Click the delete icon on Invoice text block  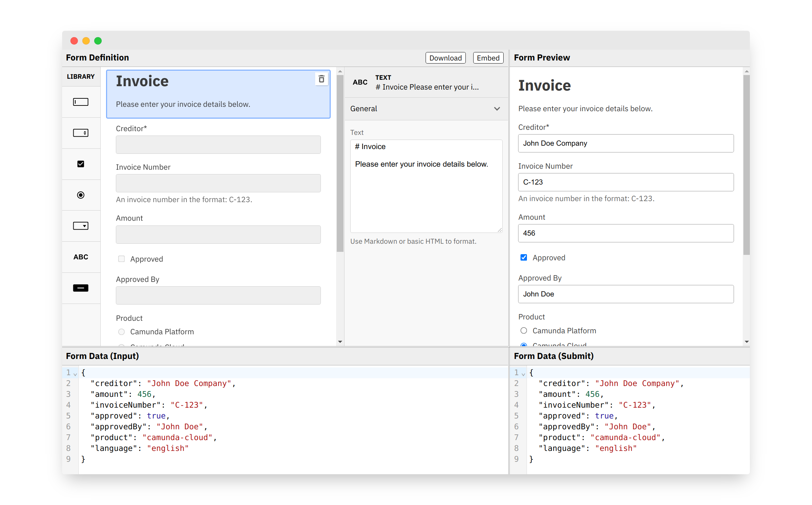(322, 78)
